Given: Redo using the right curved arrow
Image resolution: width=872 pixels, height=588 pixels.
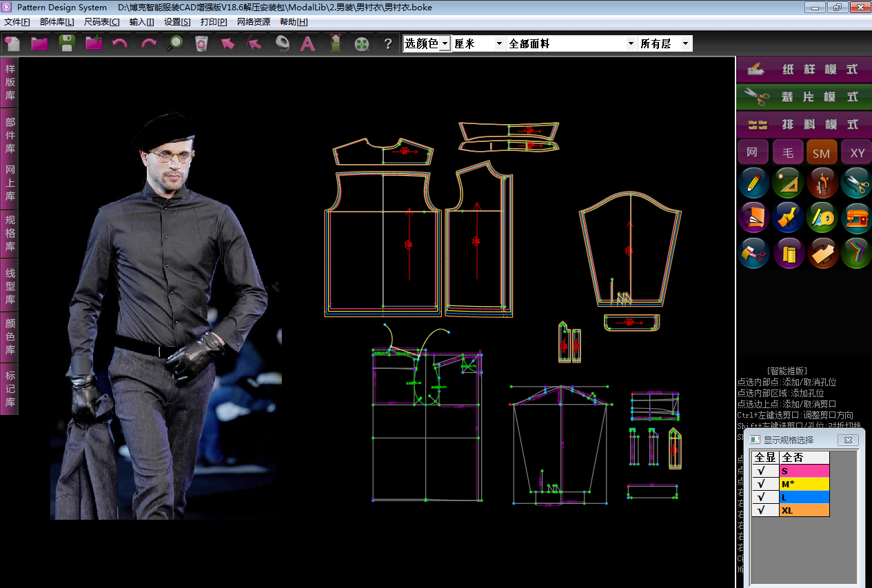Looking at the screenshot, I should coord(148,43).
